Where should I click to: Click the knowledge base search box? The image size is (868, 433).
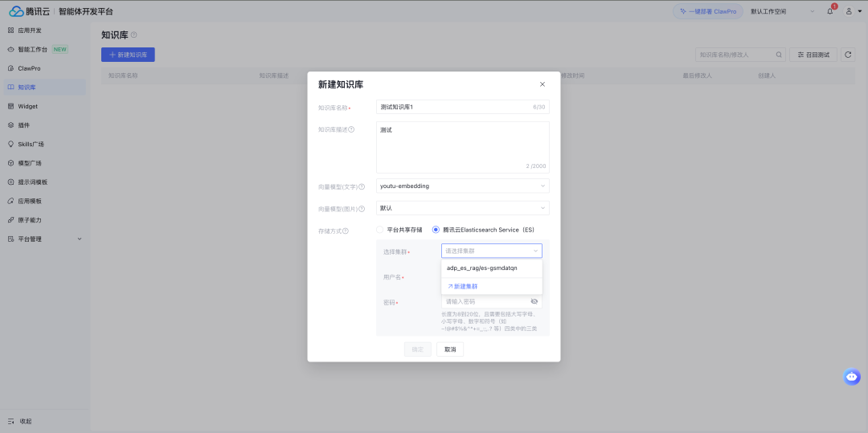(741, 55)
